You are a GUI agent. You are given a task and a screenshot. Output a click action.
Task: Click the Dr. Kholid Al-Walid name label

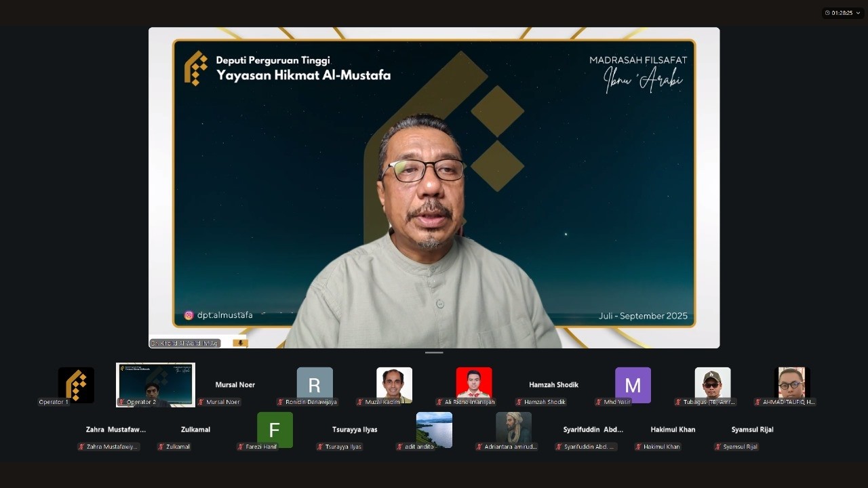point(184,344)
